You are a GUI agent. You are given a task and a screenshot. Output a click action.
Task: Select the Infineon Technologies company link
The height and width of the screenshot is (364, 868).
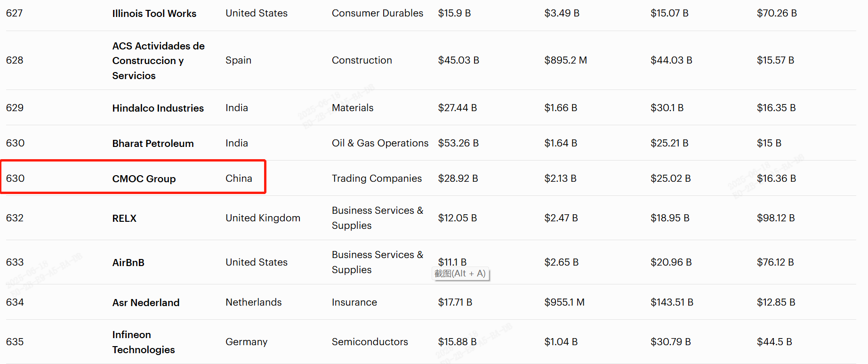(x=143, y=342)
